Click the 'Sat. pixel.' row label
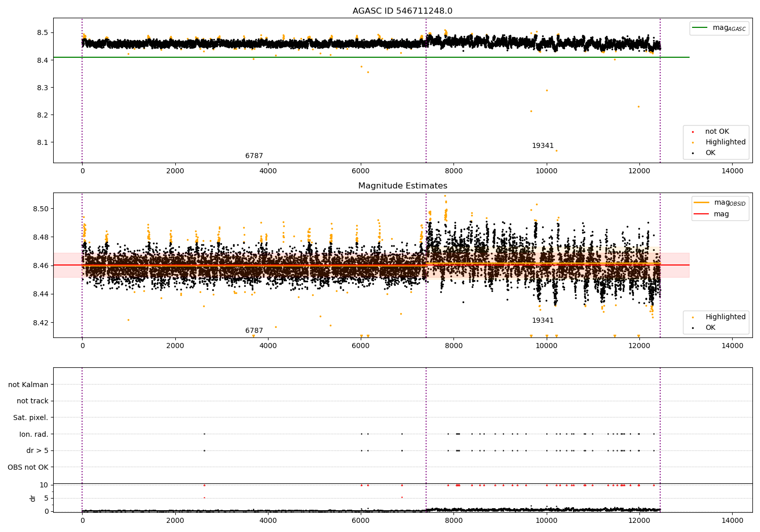Screen dimensions: 760x532 coord(31,417)
